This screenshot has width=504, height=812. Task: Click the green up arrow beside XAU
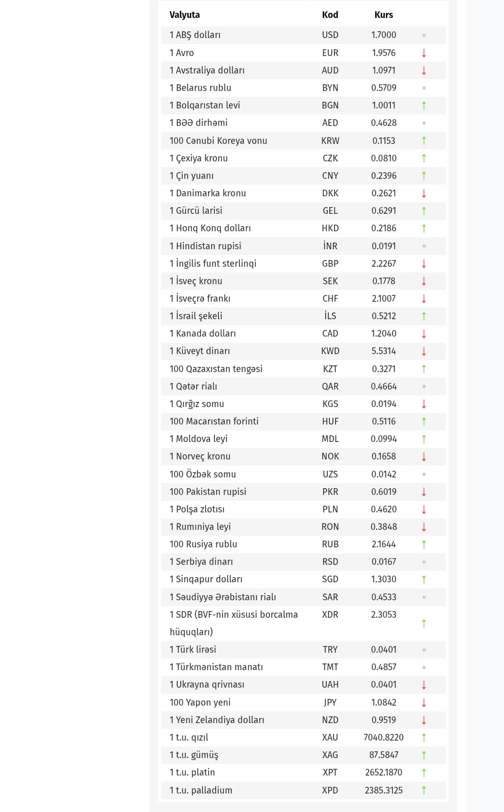pyautogui.click(x=424, y=737)
